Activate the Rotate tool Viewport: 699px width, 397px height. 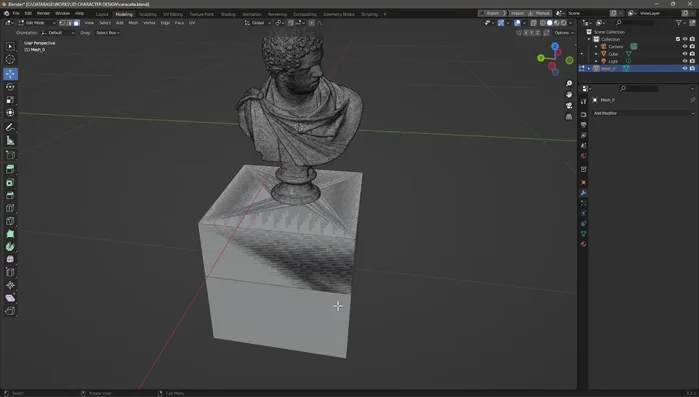(10, 87)
